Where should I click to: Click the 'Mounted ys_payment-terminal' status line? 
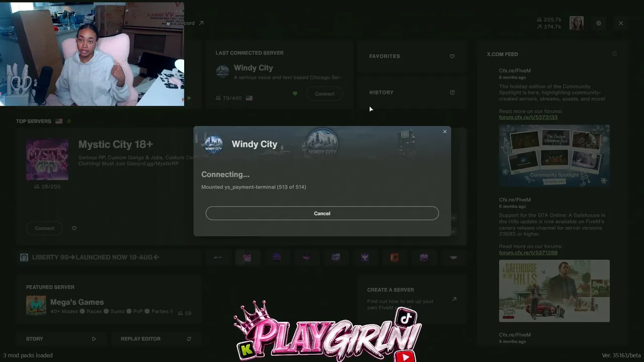coord(254,187)
